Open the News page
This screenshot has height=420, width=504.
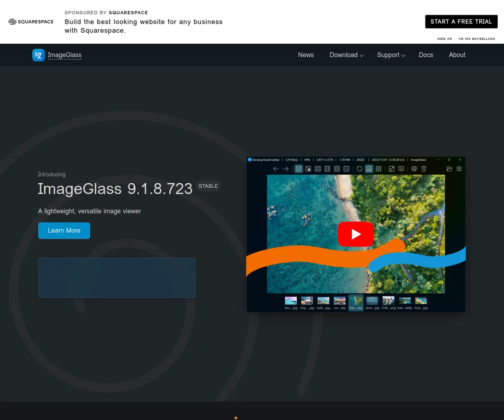point(306,55)
